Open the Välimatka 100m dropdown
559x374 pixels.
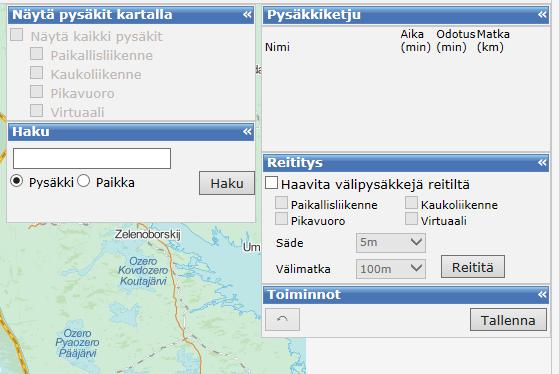coord(391,269)
